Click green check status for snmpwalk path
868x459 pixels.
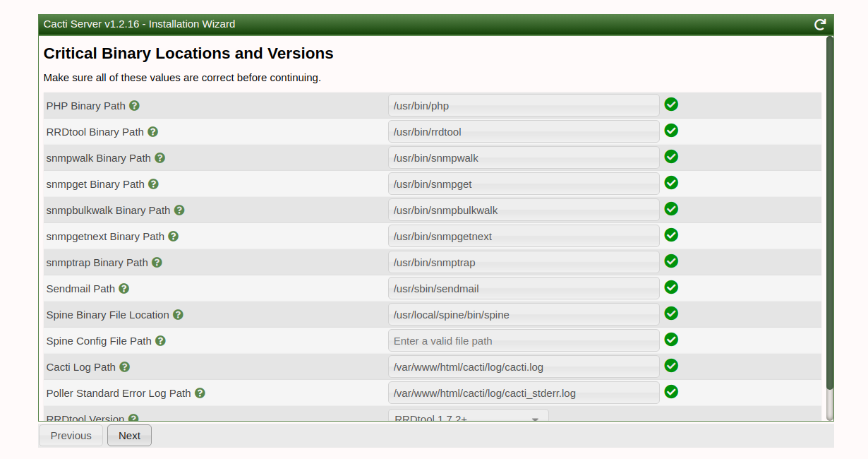click(x=671, y=157)
